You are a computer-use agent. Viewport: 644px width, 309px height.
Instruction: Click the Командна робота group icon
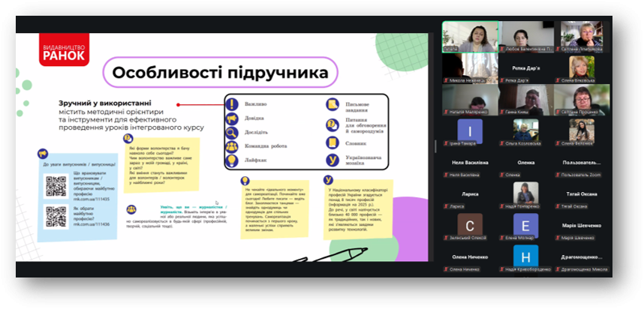coord(232,146)
